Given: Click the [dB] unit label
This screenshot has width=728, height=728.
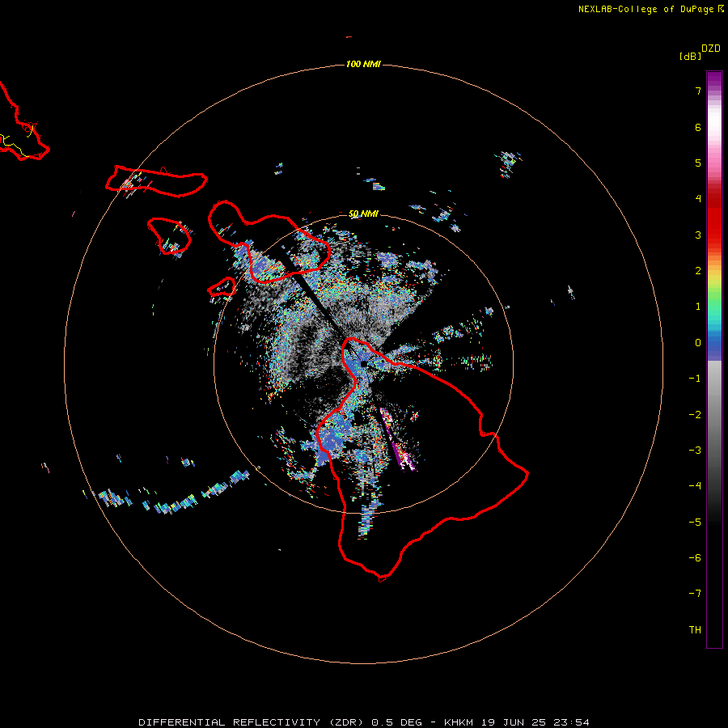Looking at the screenshot, I should coord(690,56).
